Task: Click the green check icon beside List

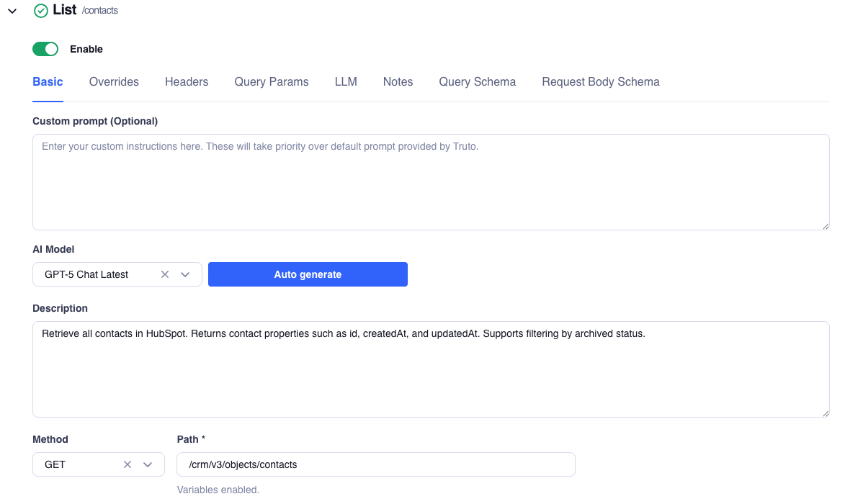Action: [41, 11]
